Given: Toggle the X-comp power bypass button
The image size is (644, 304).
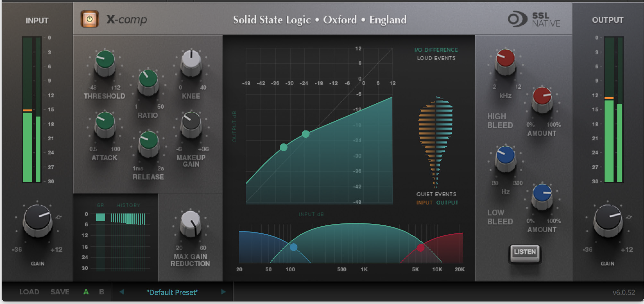Looking at the screenshot, I should (90, 19).
